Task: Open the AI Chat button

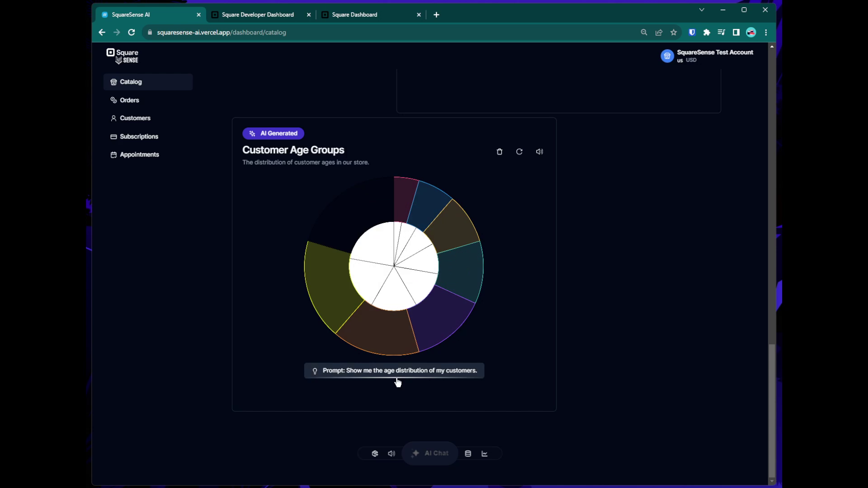Action: [430, 453]
